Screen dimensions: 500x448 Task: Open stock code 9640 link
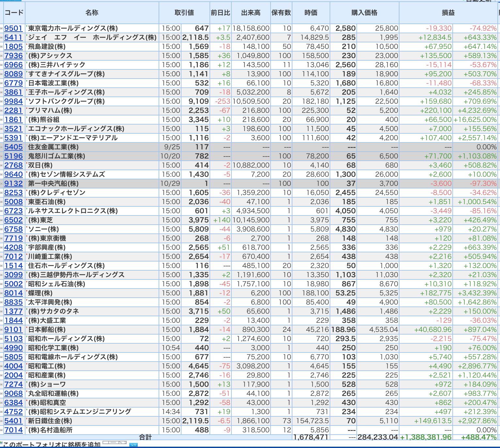13,174
